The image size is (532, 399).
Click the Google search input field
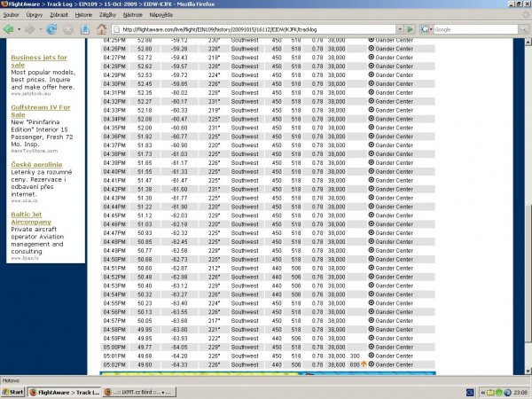point(475,29)
